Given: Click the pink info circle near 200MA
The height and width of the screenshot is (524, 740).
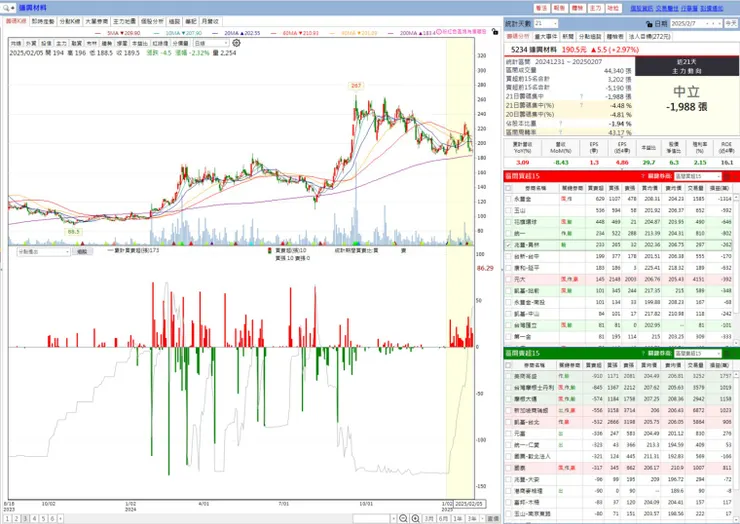Looking at the screenshot, I should click(439, 32).
